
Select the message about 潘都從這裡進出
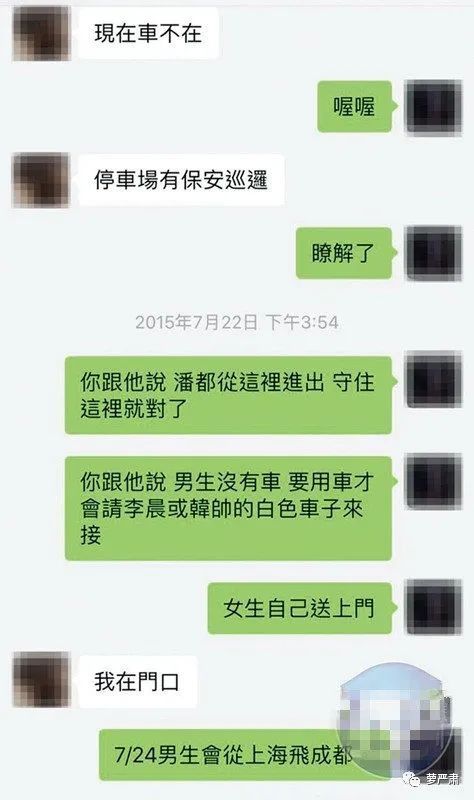(x=230, y=395)
